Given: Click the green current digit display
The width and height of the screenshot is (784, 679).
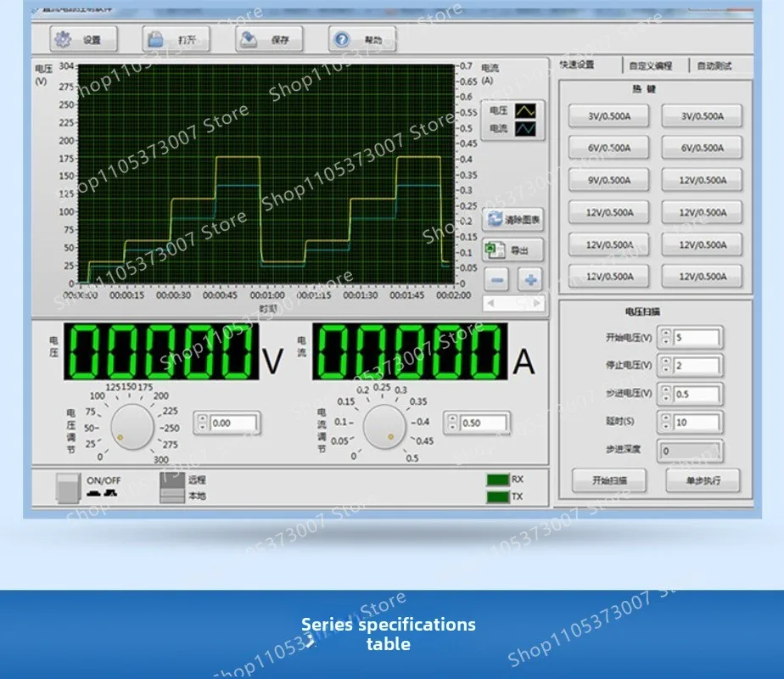Looking at the screenshot, I should click(410, 351).
